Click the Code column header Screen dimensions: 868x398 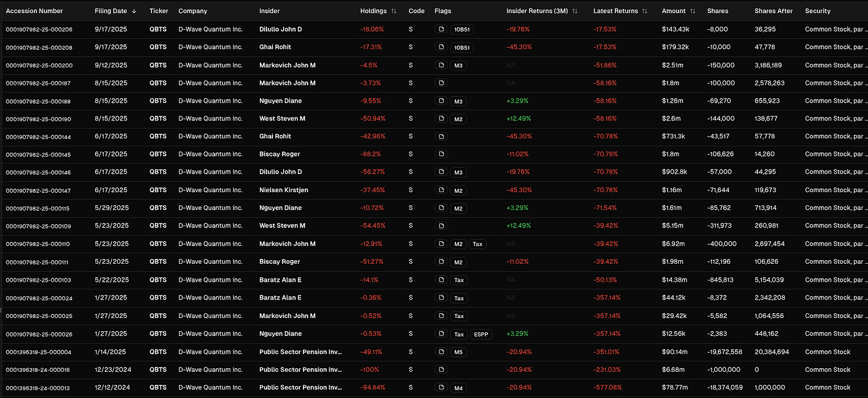pyautogui.click(x=417, y=11)
